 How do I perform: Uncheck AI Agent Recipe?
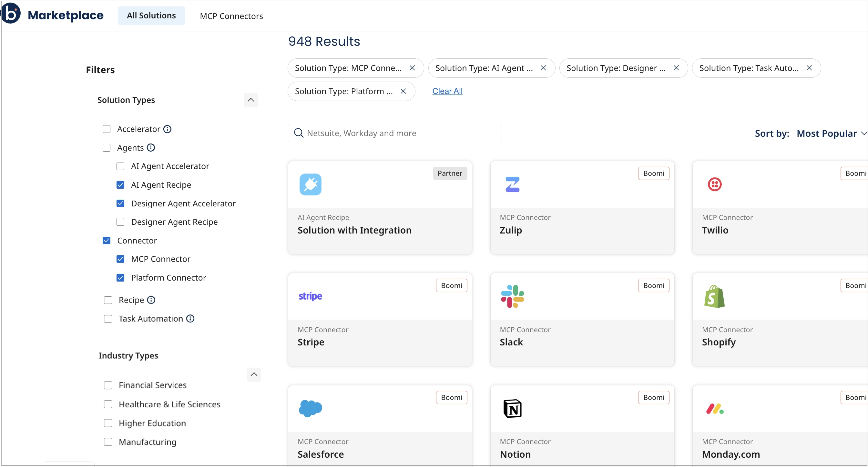120,184
